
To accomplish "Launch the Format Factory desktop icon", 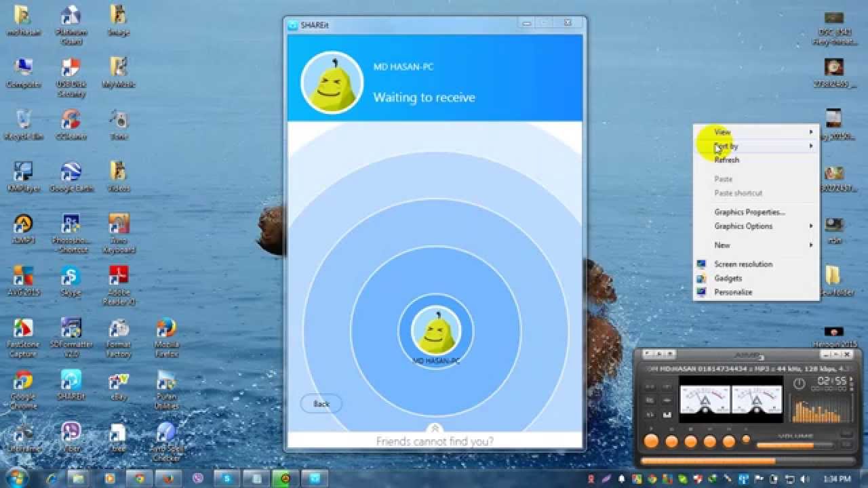I will 119,337.
